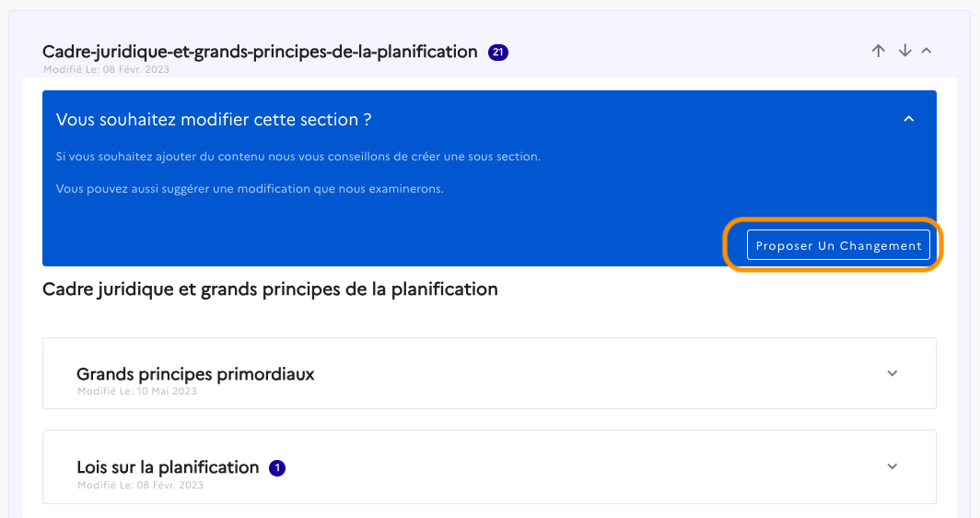Select the Cadre-juridique-et-grands-principes-de-la-planification header title
Image resolution: width=980 pixels, height=518 pixels.
point(260,52)
